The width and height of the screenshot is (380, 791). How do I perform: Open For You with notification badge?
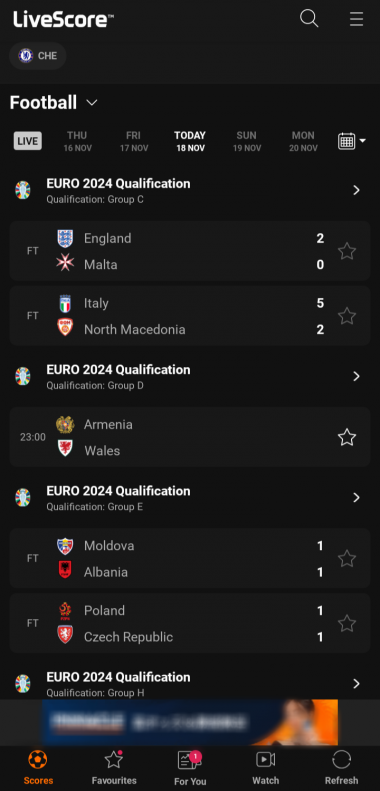(190, 760)
